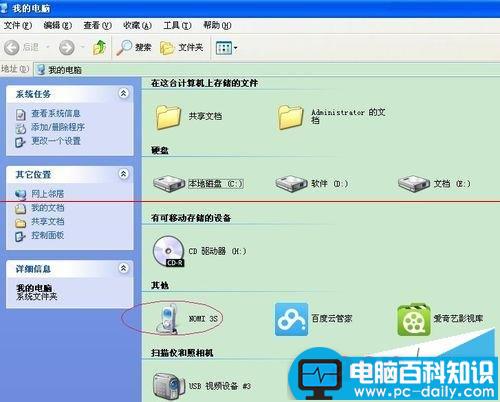The width and height of the screenshot is (500, 402).
Task: Open the 收藏(A) menu
Action: [x=137, y=25]
